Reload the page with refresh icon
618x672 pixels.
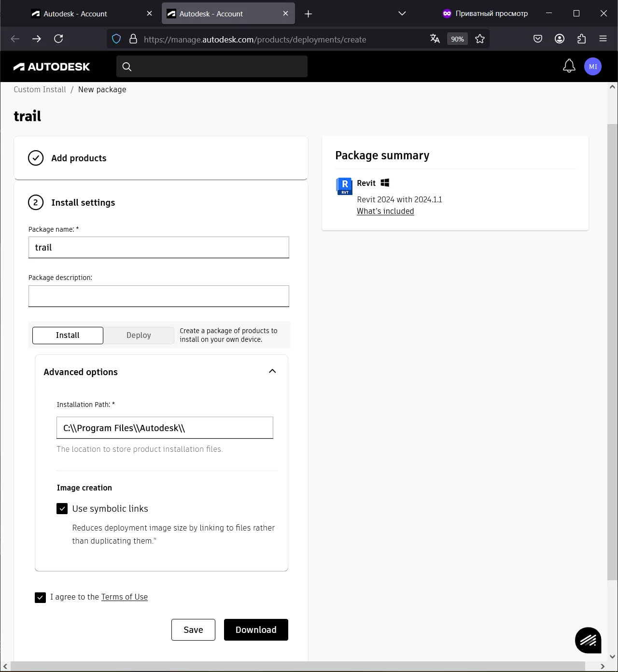click(58, 39)
